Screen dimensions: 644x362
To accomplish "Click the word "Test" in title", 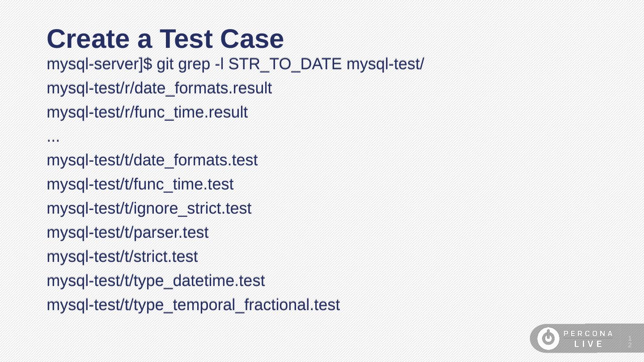I will [186, 39].
